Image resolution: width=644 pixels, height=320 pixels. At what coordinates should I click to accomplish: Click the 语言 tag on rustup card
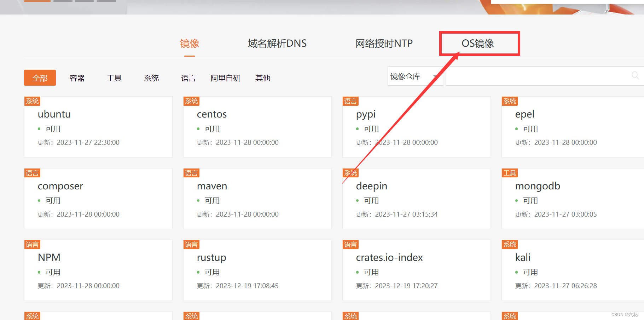[191, 245]
